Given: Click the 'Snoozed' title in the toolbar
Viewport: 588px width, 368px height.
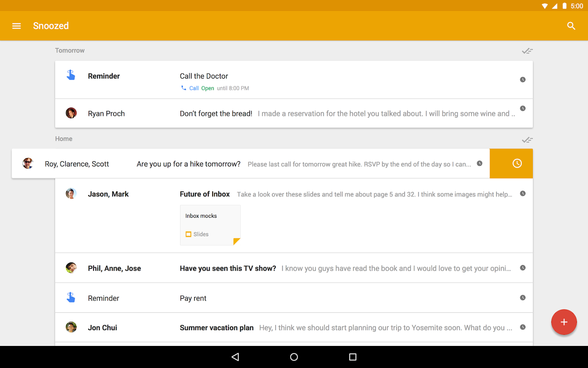Looking at the screenshot, I should pyautogui.click(x=51, y=26).
